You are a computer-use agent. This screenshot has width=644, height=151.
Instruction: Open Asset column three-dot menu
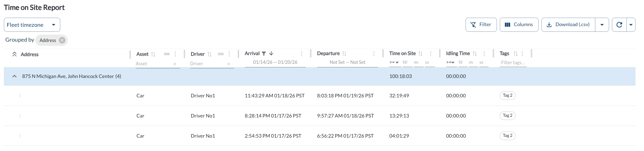(x=175, y=54)
